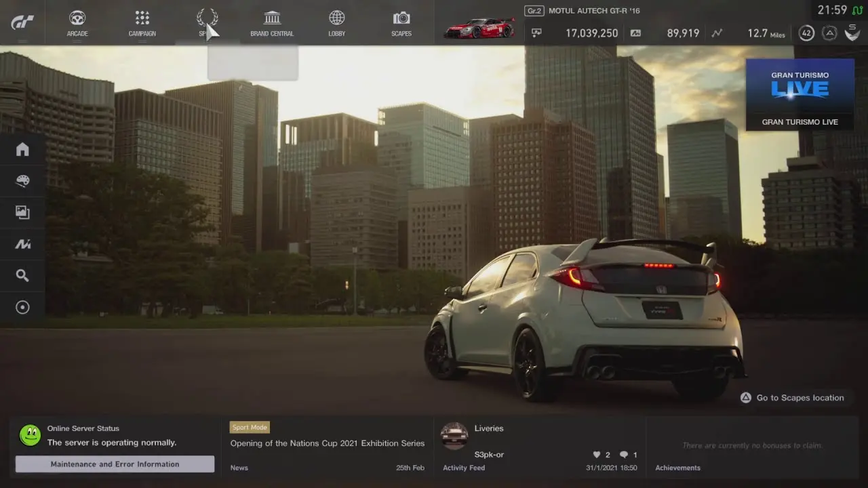Open the Achievements section label
This screenshot has height=488, width=868.
click(x=677, y=468)
